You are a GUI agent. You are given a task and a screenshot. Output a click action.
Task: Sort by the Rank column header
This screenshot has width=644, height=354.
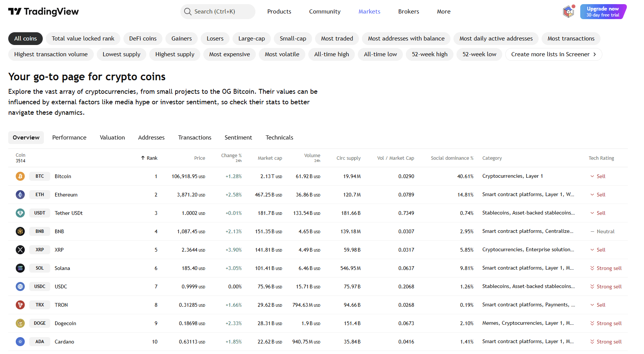(149, 158)
